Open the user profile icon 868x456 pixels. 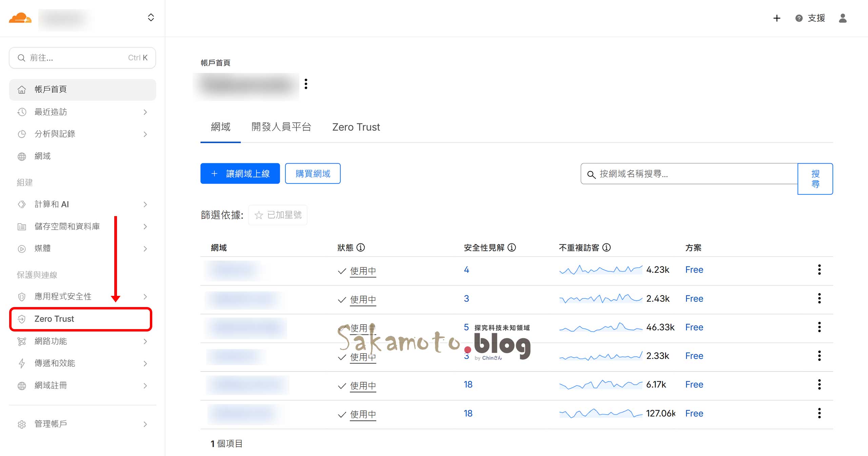tap(843, 18)
